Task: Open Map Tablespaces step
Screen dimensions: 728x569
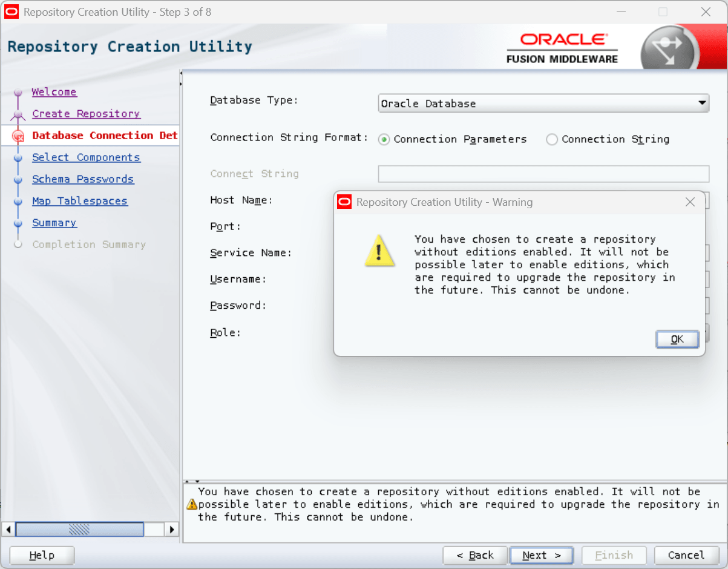Action: 80,201
